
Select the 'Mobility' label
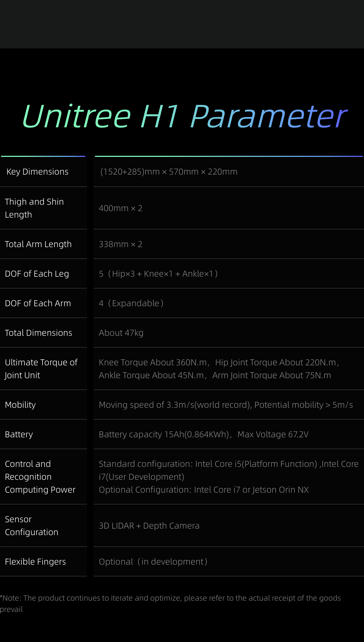pos(20,405)
